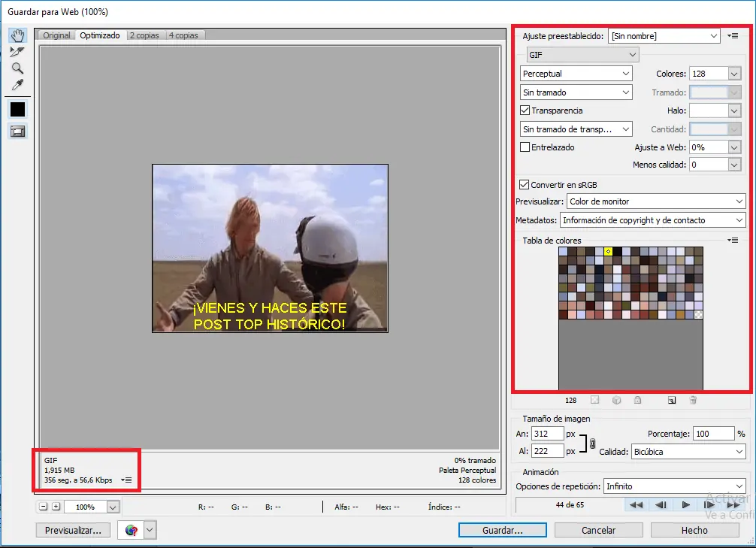Enable the Entrelazado option
Image resolution: width=756 pixels, height=548 pixels.
point(524,147)
